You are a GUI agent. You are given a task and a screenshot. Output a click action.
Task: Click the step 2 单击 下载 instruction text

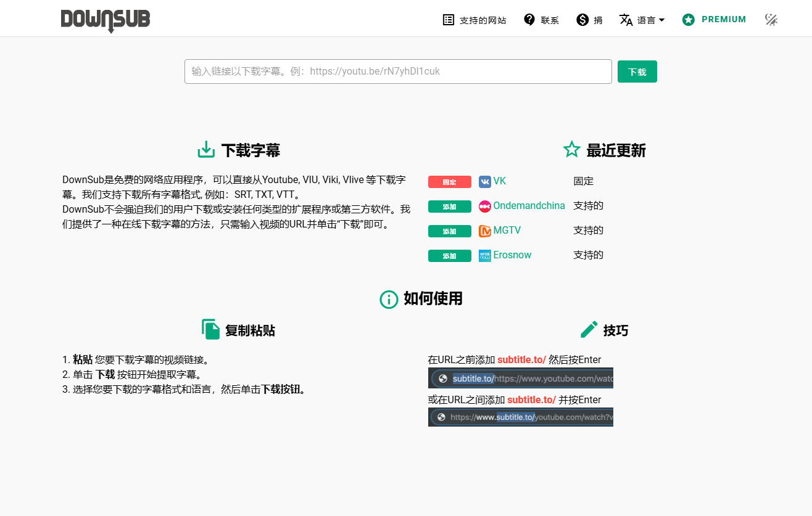click(132, 374)
